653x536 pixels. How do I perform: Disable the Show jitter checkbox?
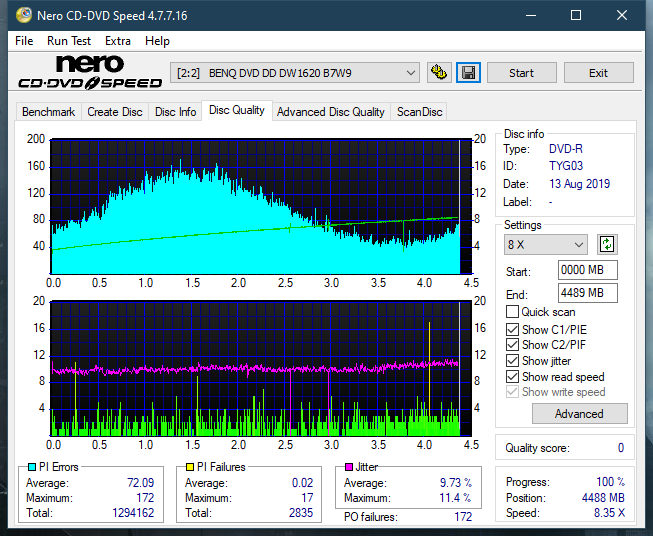(x=512, y=361)
